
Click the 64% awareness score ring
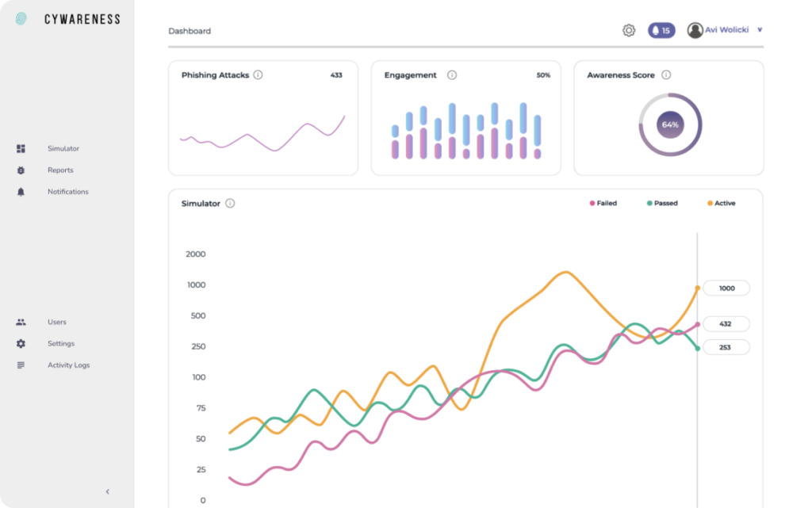pyautogui.click(x=670, y=125)
